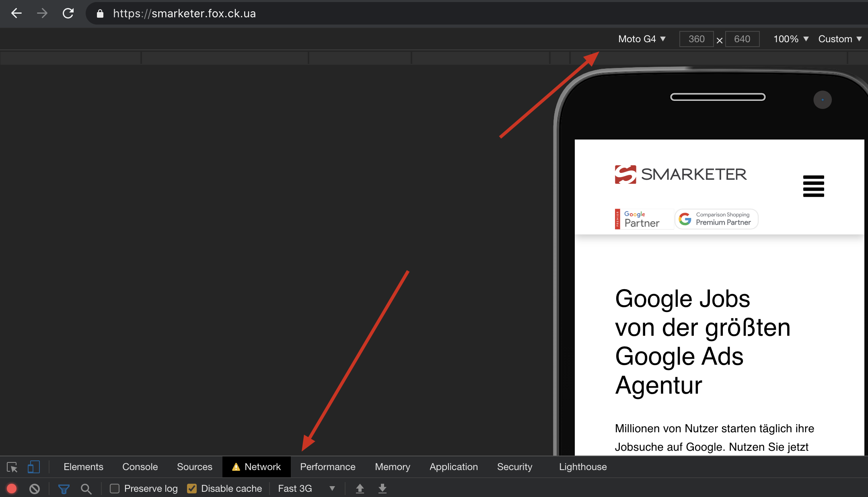Open the Memory tab
Viewport: 868px width, 497px height.
393,467
